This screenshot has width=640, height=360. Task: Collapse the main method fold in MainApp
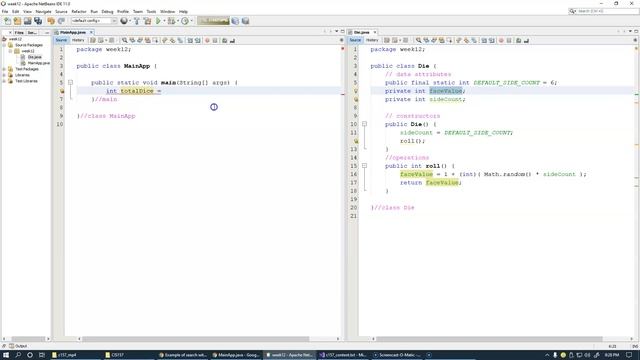tap(70, 82)
